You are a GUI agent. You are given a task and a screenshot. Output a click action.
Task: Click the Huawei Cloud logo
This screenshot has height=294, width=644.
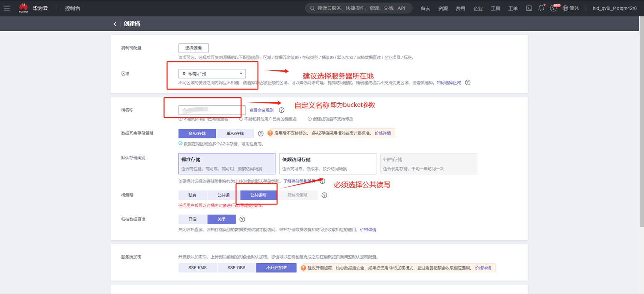23,8
